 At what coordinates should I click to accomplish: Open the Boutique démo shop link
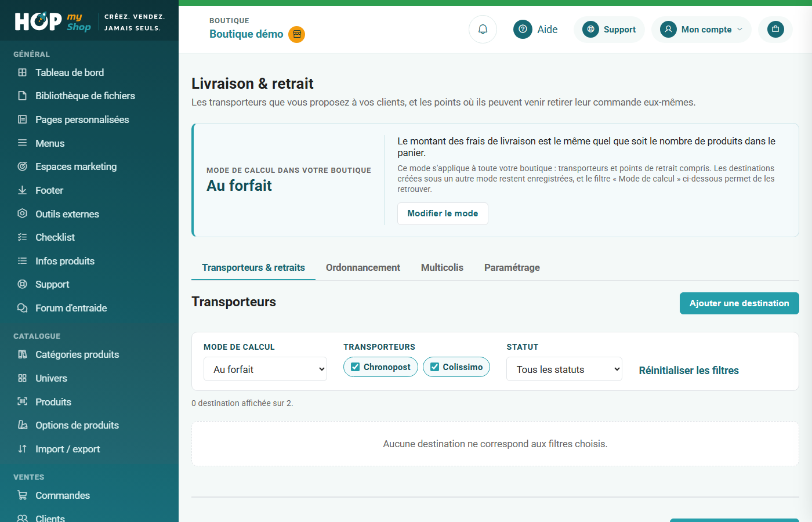coord(246,34)
